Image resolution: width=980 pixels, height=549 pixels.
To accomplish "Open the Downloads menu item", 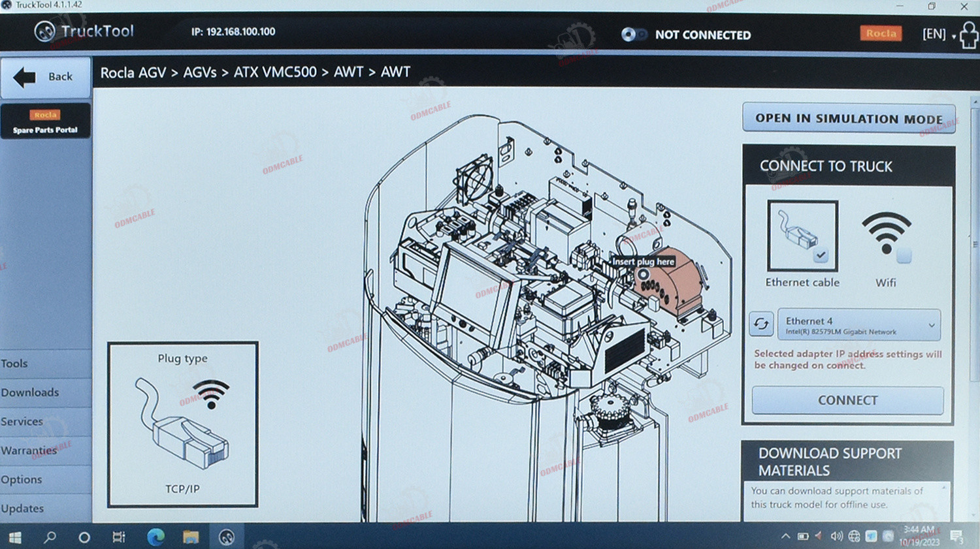I will 46,392.
